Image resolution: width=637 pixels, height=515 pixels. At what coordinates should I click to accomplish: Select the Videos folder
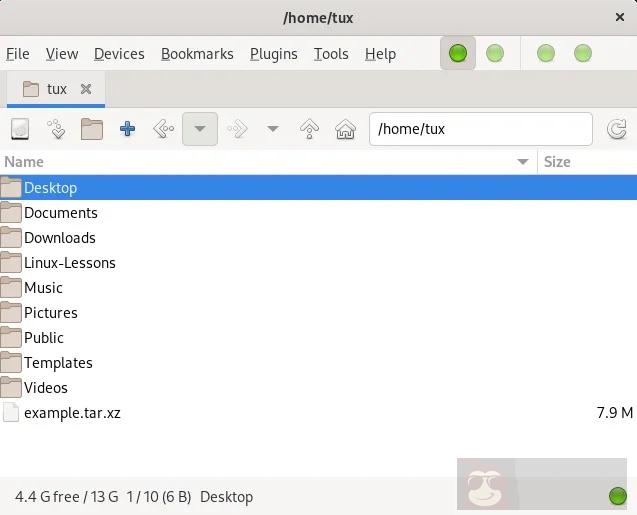318,387
